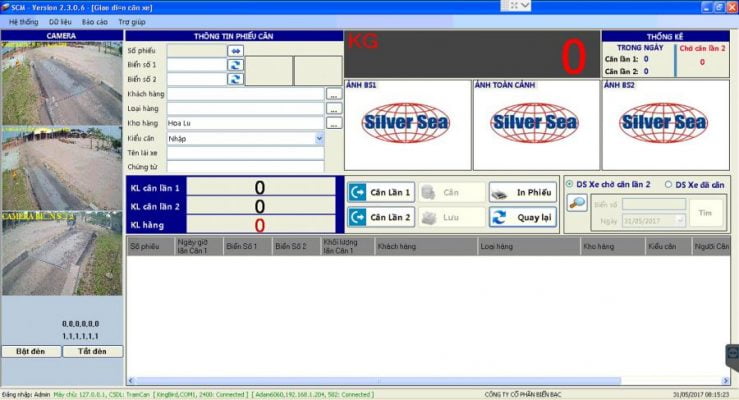Open the Báo cáo menu
739x400 pixels.
94,22
